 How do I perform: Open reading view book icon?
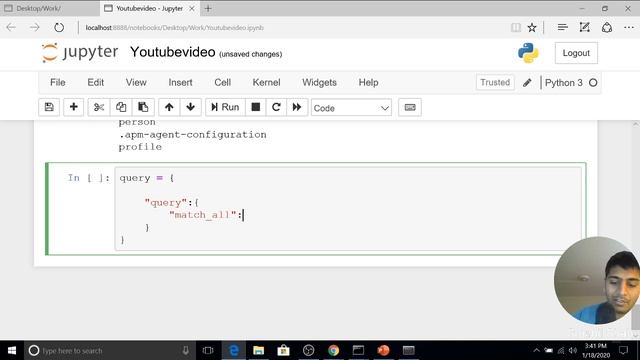pos(516,27)
